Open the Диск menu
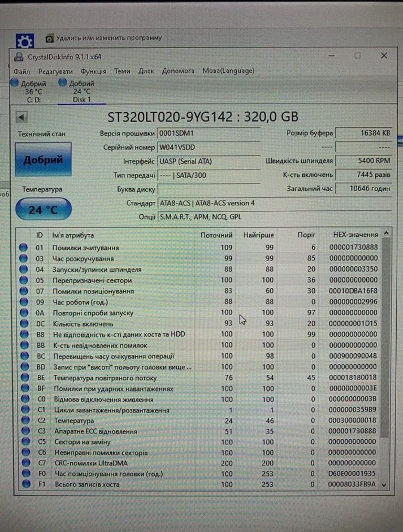This screenshot has height=532, width=403. pos(146,71)
